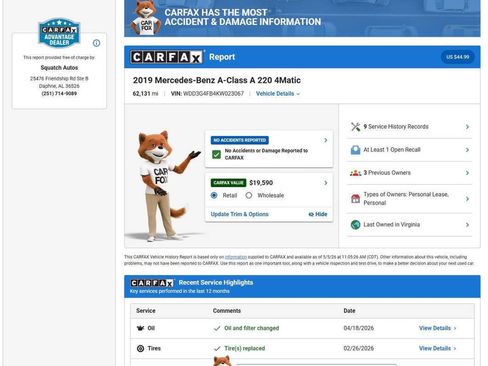Click the Tires service icon
This screenshot has height=366, width=488.
[140, 348]
